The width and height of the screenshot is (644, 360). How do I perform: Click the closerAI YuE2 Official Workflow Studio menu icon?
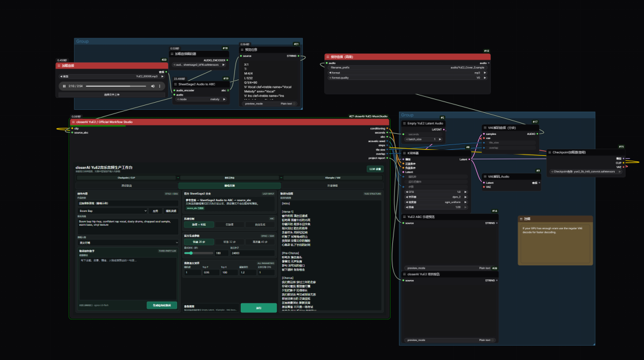73,122
